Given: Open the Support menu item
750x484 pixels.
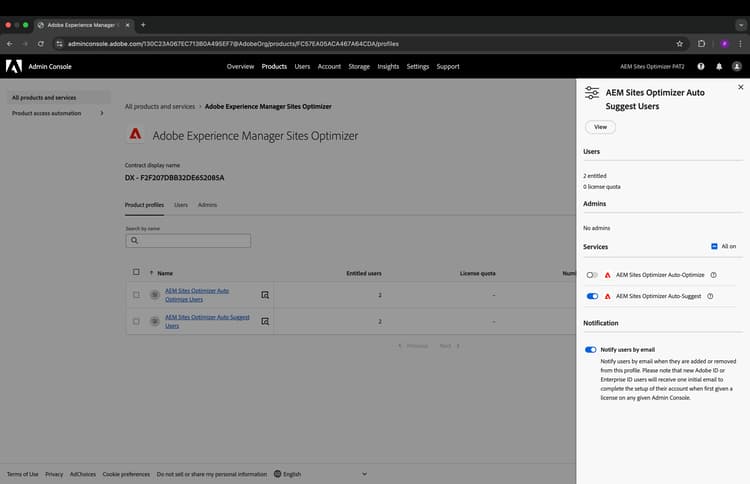Looking at the screenshot, I should [x=448, y=66].
